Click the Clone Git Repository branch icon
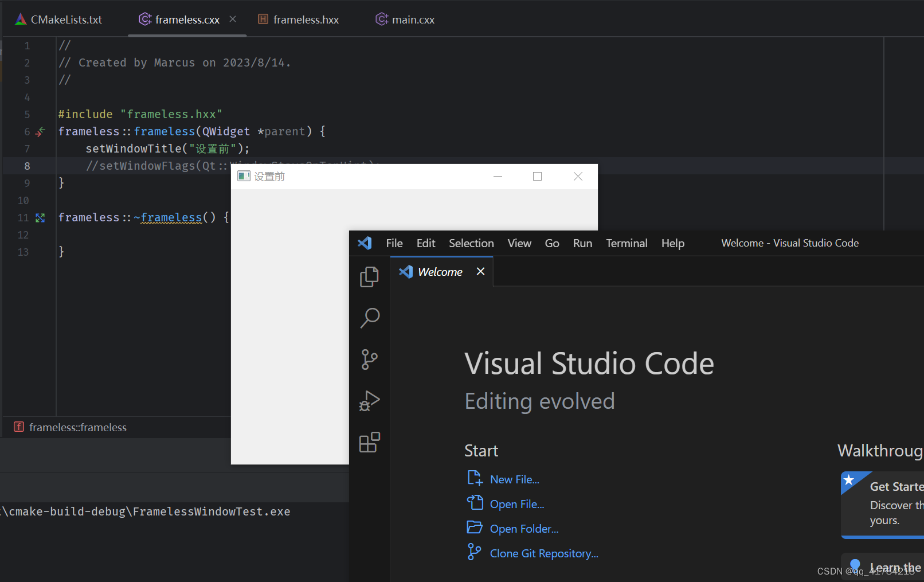This screenshot has width=924, height=582. point(474,552)
